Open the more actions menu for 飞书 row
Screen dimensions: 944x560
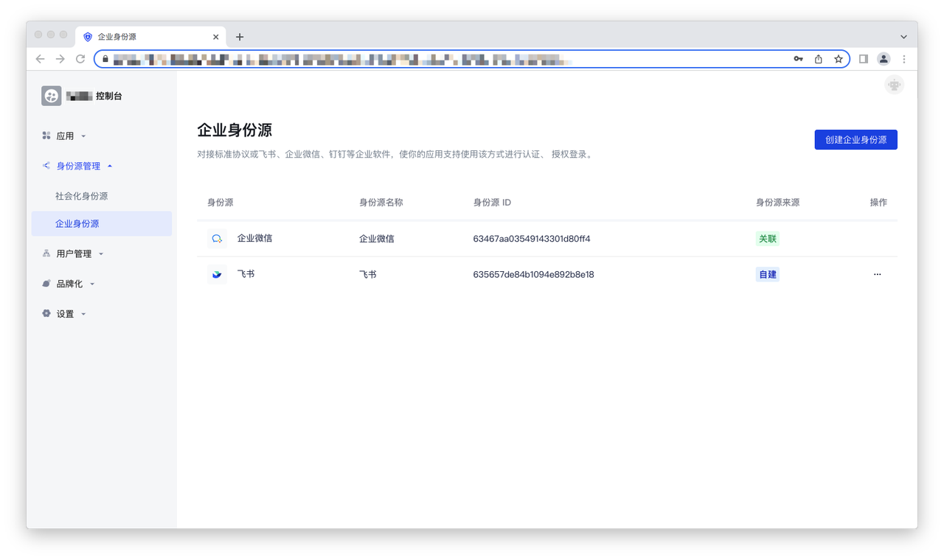(x=877, y=274)
